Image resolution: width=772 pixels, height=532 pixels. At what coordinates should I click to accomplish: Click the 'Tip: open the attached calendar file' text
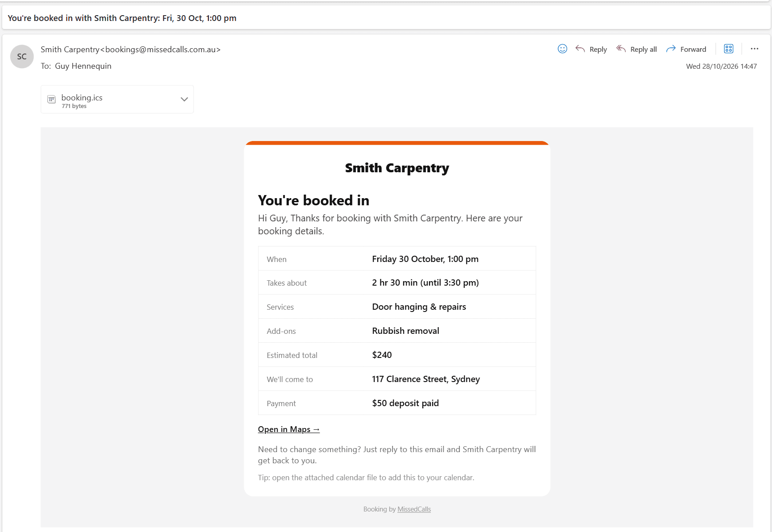(366, 478)
